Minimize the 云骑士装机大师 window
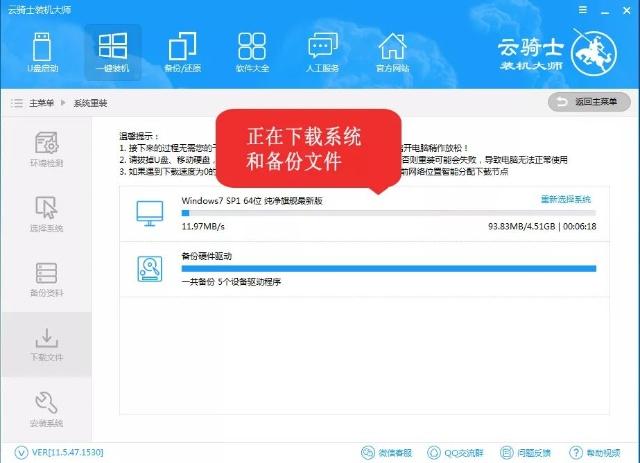This screenshot has width=640, height=463. 605,11
